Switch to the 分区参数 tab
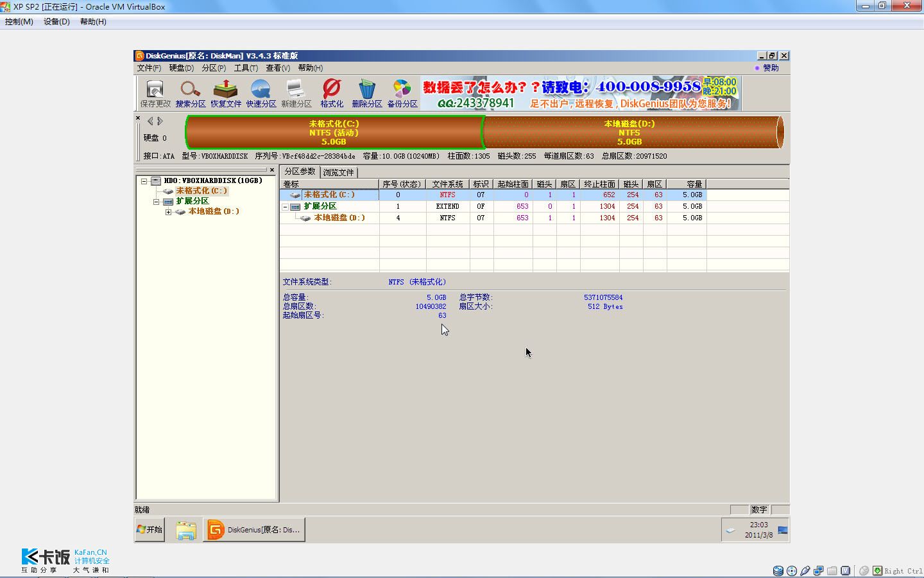Image resolution: width=924 pixels, height=578 pixels. (x=300, y=171)
